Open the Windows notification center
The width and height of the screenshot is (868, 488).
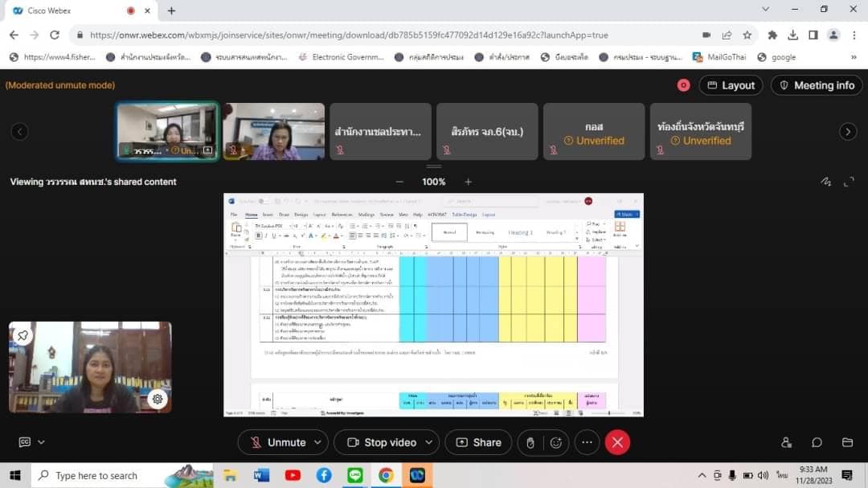(x=847, y=475)
